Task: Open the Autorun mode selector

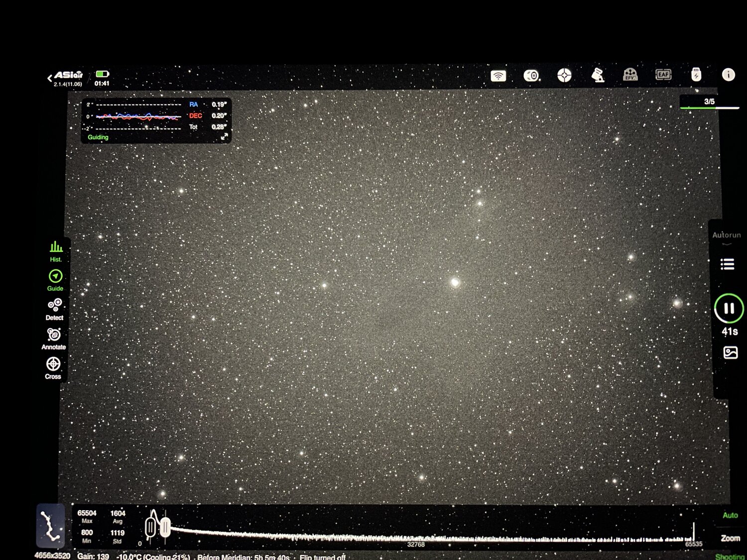Action: [x=727, y=237]
